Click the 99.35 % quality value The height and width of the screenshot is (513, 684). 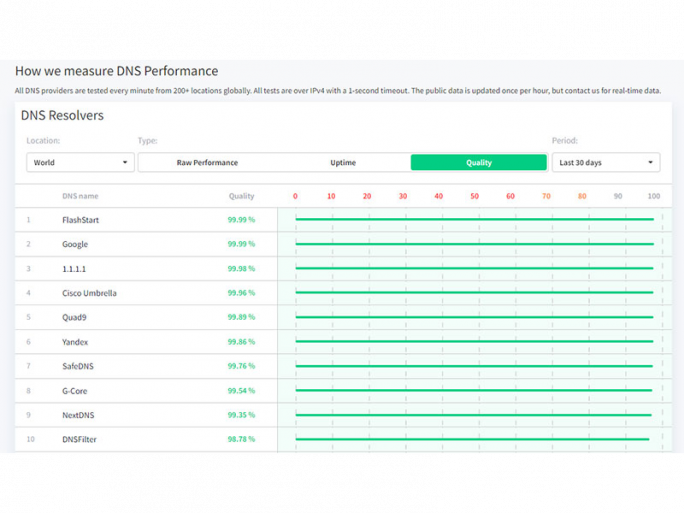click(241, 414)
